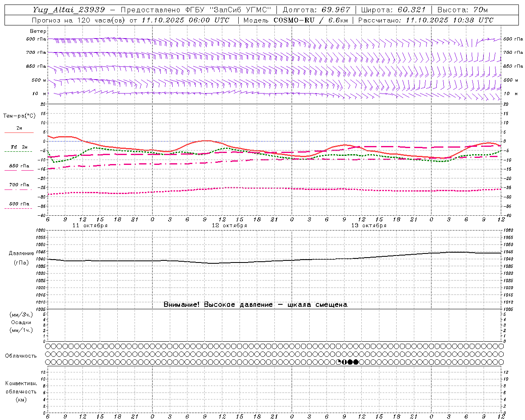Image resolution: width=525 pixels, height=420 pixels.
Task: Click the 13 октября date label
Action: click(x=369, y=225)
